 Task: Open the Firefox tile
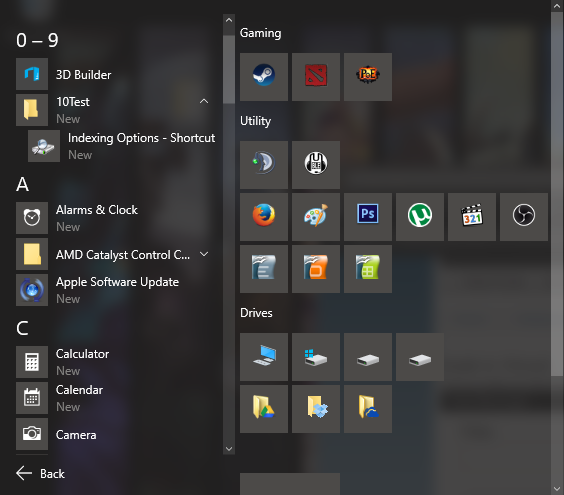264,217
